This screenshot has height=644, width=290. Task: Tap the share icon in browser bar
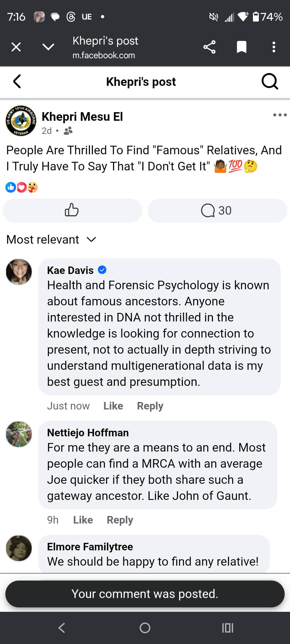(209, 47)
